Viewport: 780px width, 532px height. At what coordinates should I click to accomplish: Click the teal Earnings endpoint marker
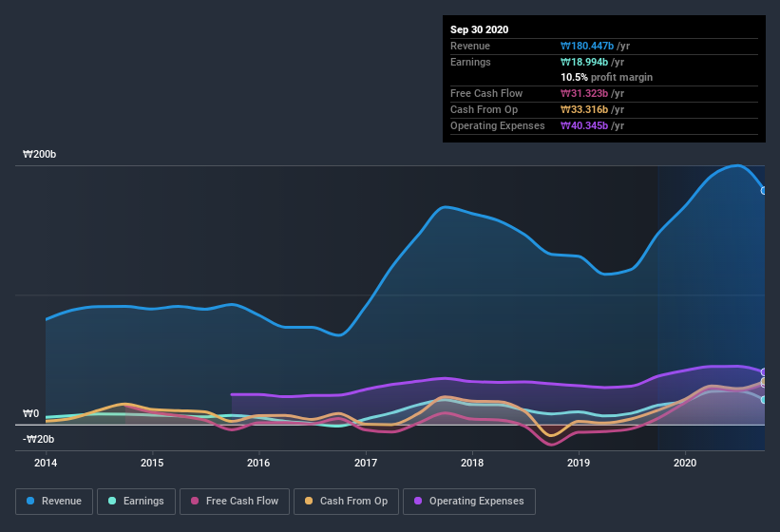[764, 400]
